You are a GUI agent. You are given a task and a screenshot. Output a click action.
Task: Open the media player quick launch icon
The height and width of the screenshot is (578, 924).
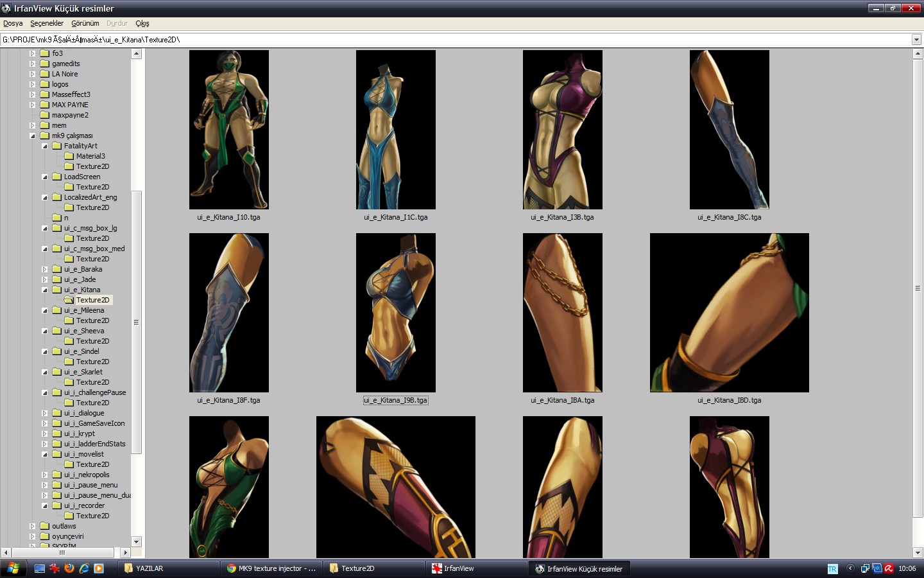tap(99, 568)
